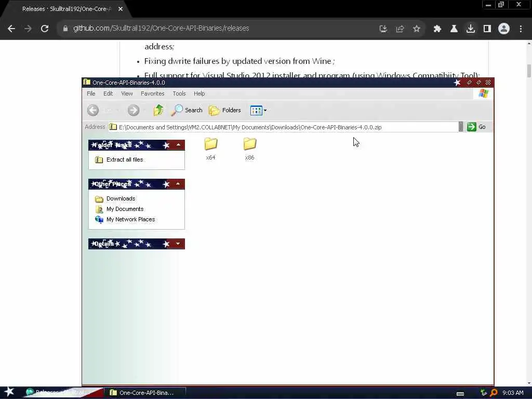Open the View menu
The width and height of the screenshot is (532, 399).
[x=127, y=94]
